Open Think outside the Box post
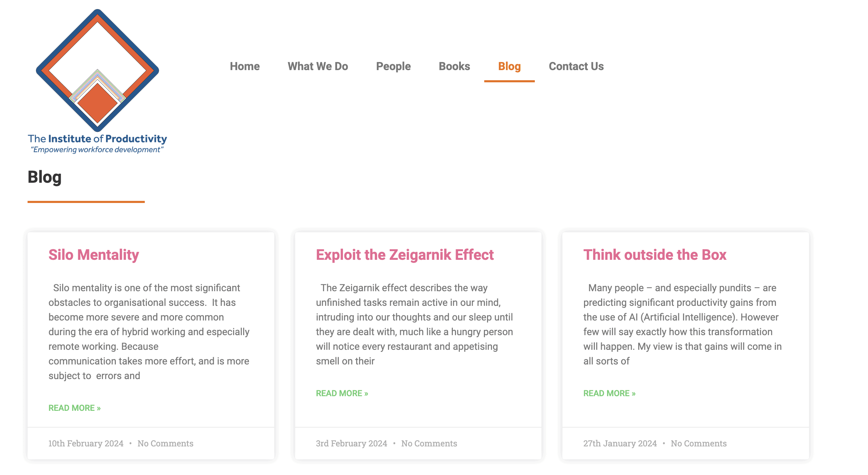Screen dimensions: 868x475 coord(655,255)
